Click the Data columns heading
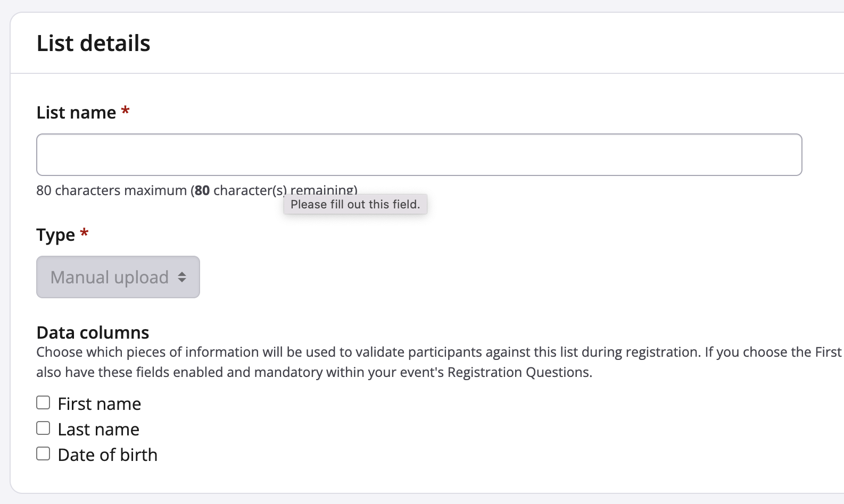The width and height of the screenshot is (844, 504). 93,333
